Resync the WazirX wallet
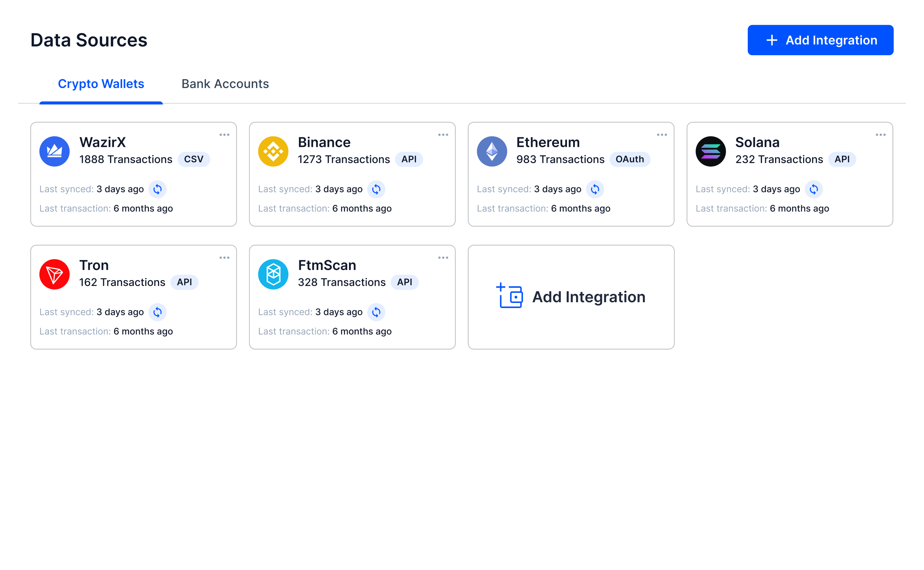This screenshot has width=924, height=570. 158,189
